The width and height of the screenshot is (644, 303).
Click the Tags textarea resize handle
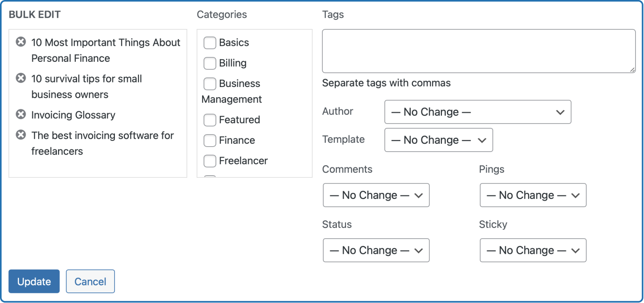click(x=632, y=70)
